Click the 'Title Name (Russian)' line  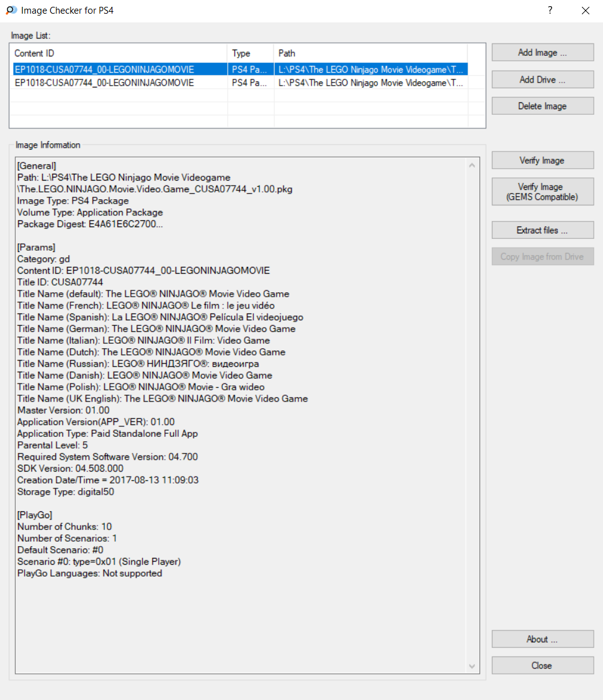pos(138,363)
